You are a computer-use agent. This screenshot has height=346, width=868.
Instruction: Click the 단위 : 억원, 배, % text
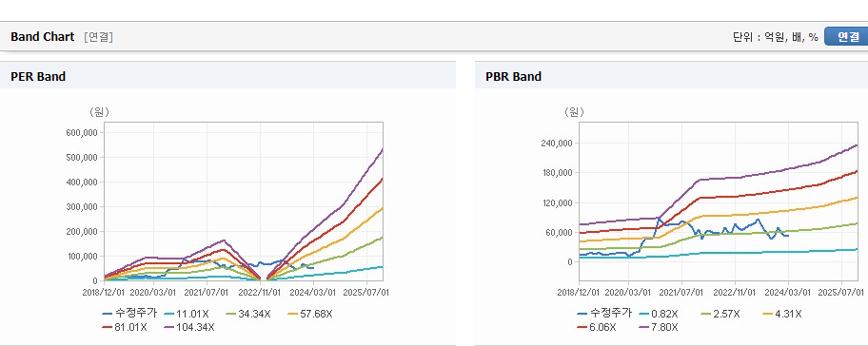(776, 37)
